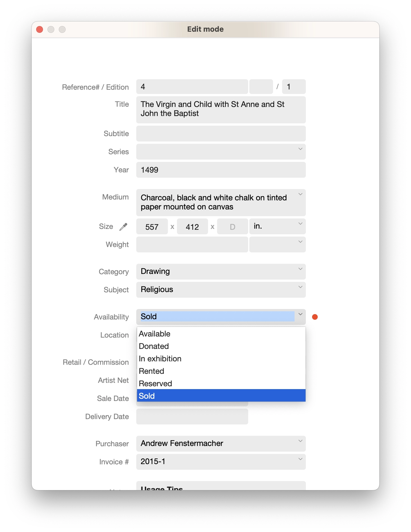The width and height of the screenshot is (411, 532).
Task: Close the Edit mode window
Action: (x=40, y=29)
